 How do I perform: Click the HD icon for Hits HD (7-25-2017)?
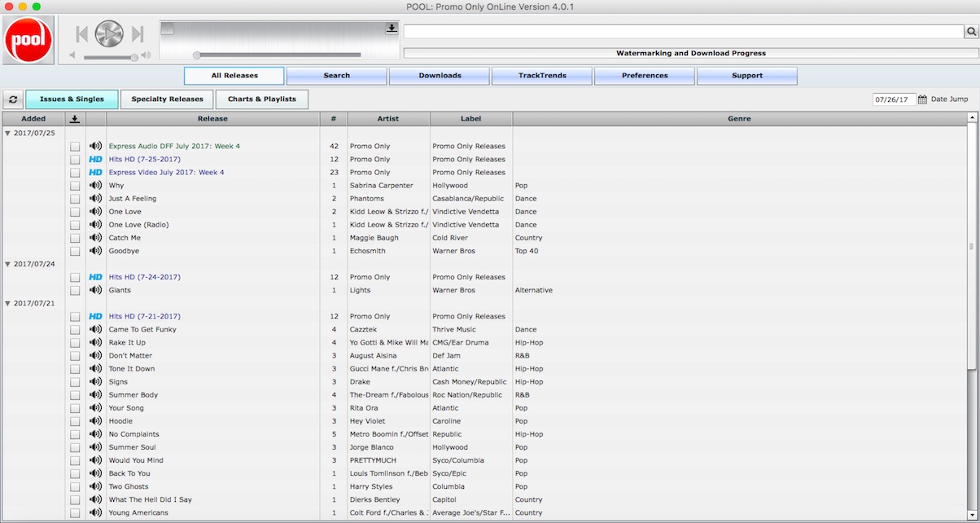click(x=95, y=160)
